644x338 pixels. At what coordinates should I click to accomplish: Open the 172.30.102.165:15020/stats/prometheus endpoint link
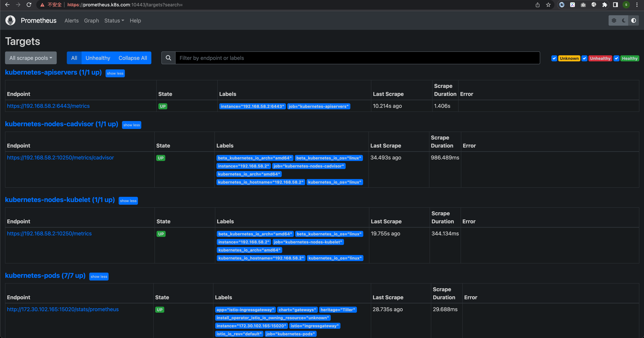[x=63, y=309]
